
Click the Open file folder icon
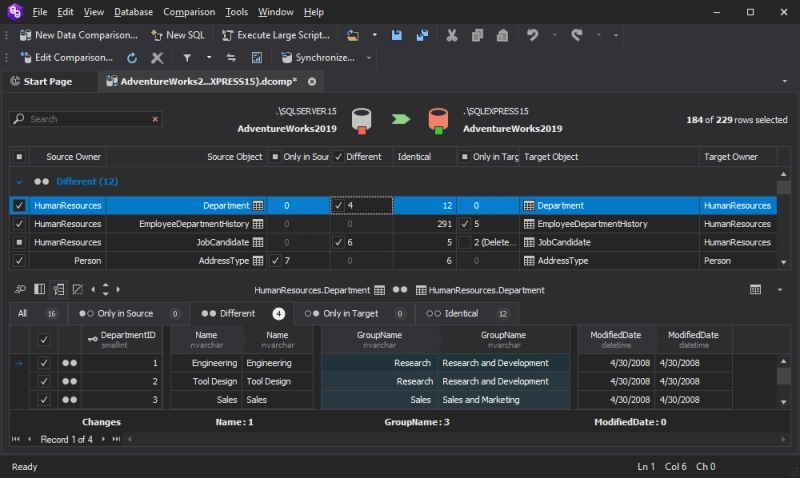353,35
